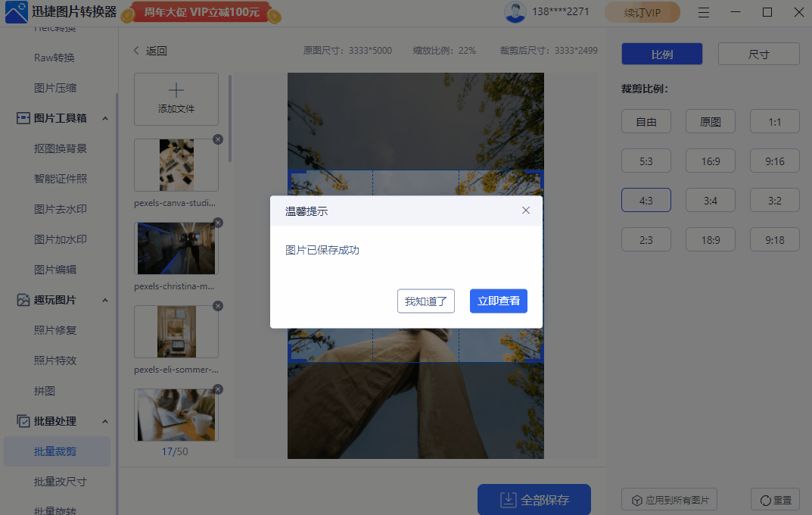Open 智能证件照 in sidebar

click(60, 179)
